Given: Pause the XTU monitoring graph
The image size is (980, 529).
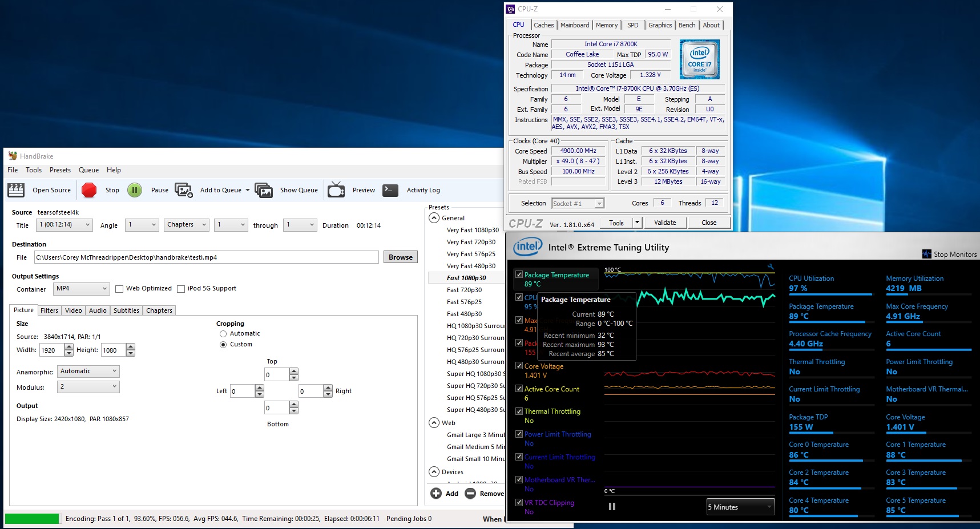Looking at the screenshot, I should [x=612, y=507].
